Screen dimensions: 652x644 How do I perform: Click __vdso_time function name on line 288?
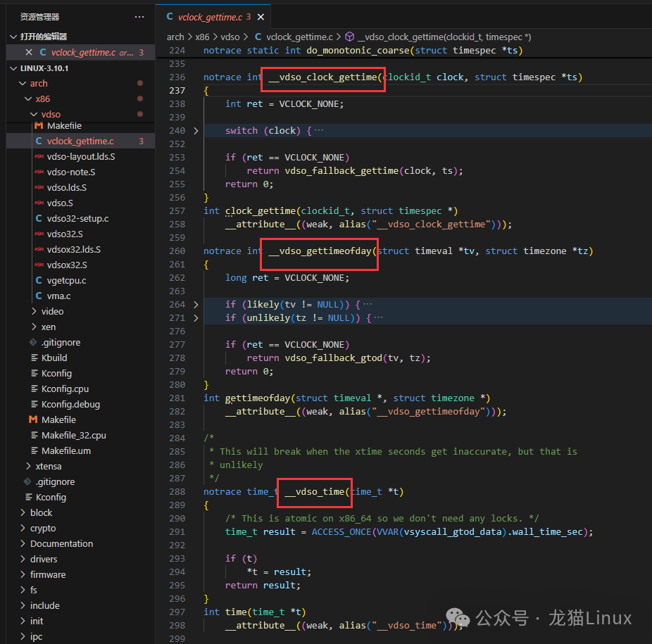[315, 492]
